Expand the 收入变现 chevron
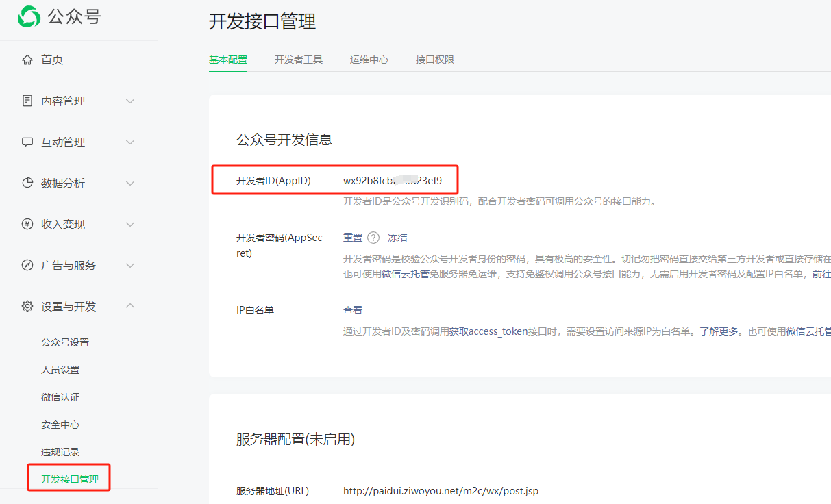The image size is (831, 504). coord(130,224)
